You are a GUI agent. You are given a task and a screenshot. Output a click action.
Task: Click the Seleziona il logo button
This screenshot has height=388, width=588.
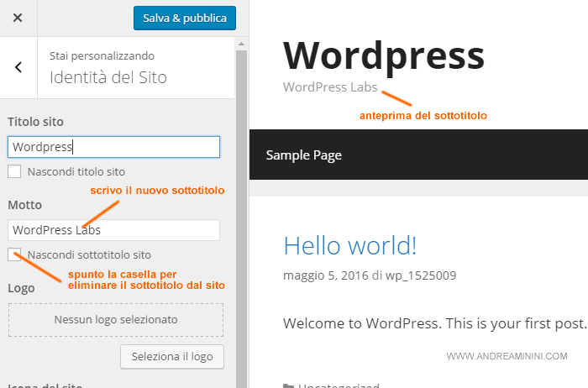pos(172,357)
